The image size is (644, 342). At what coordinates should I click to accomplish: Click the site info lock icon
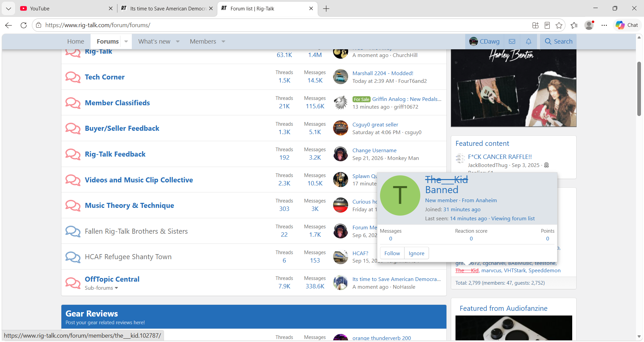39,25
